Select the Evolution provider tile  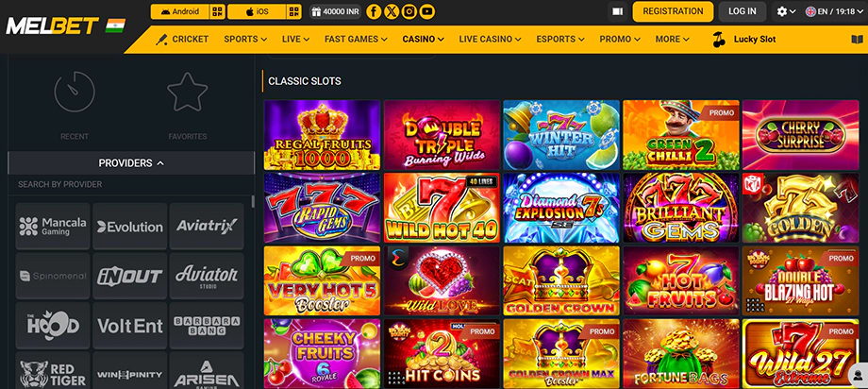point(130,226)
